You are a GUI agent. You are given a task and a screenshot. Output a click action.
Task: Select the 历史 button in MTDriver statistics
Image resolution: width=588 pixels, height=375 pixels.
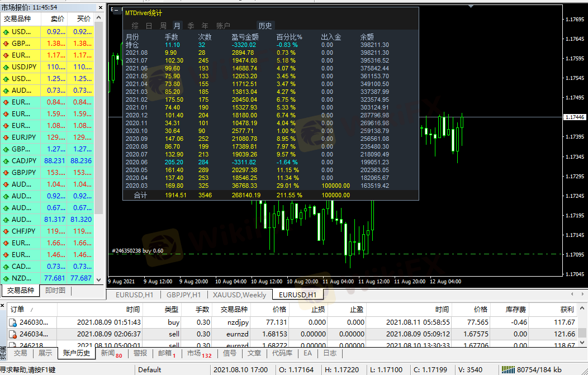tap(265, 26)
